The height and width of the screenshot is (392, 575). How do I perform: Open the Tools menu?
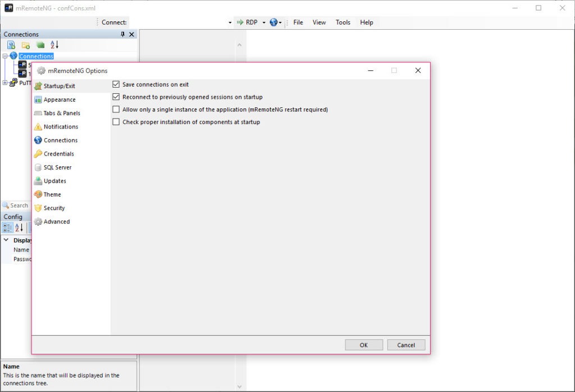343,22
